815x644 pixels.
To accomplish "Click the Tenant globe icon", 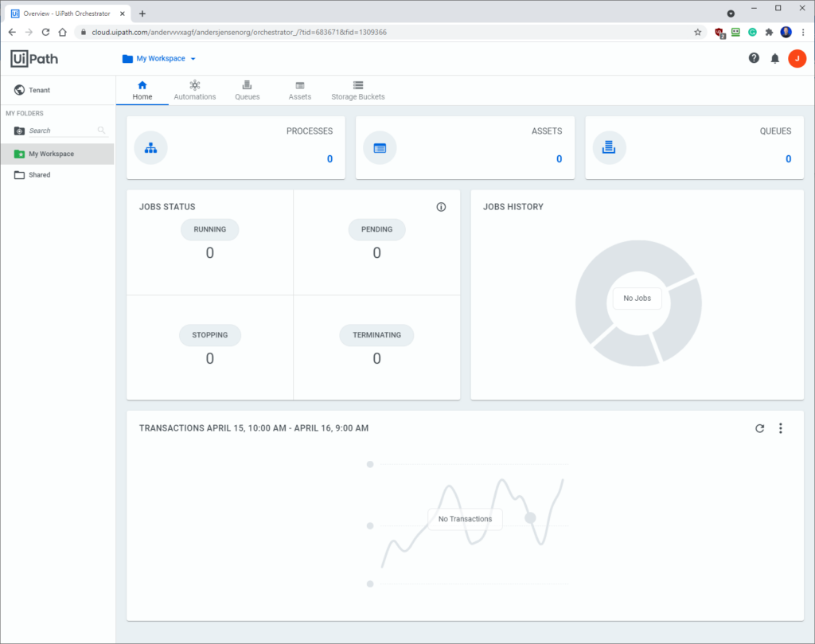I will tap(19, 90).
